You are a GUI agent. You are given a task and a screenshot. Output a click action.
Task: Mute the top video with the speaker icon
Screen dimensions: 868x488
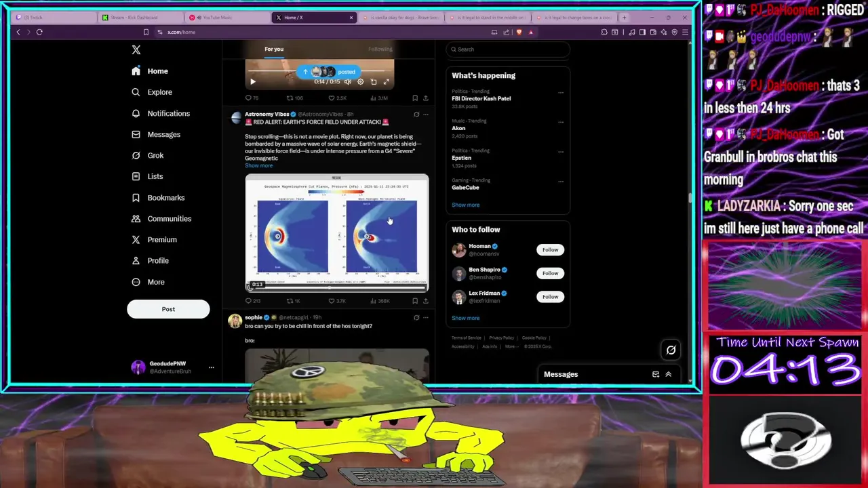pos(348,82)
